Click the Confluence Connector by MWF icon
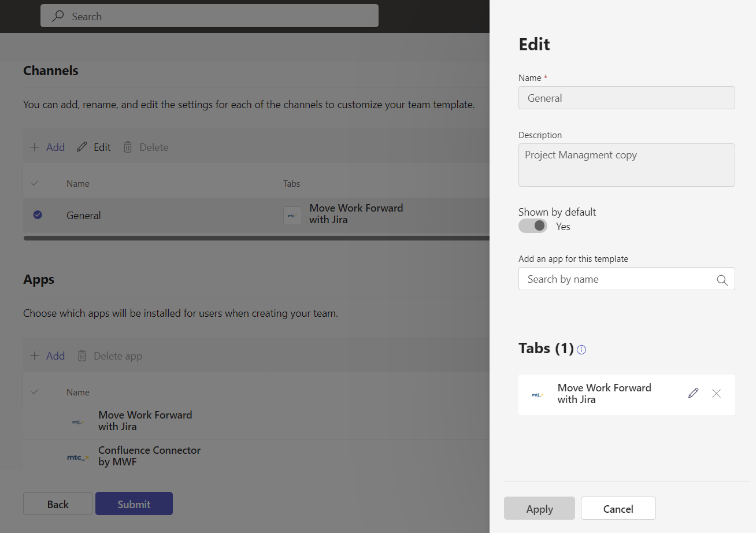The image size is (756, 533). click(x=77, y=457)
